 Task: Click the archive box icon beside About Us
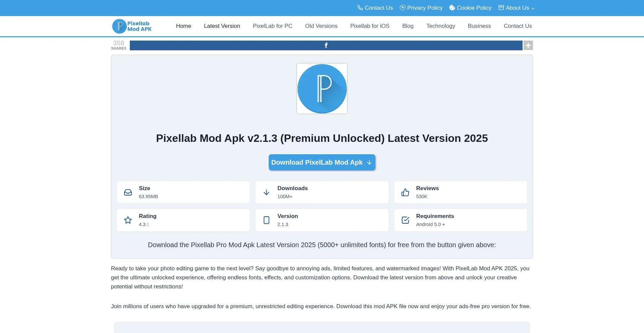tap(501, 7)
